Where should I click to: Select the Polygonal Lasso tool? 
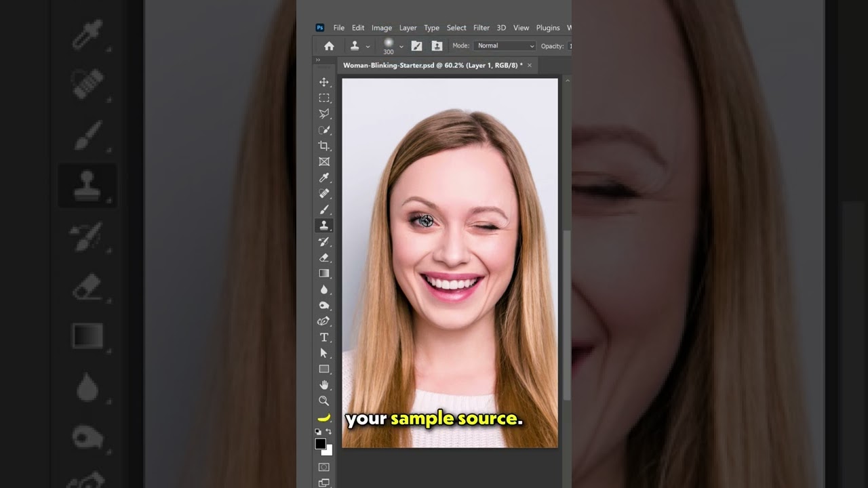(324, 114)
